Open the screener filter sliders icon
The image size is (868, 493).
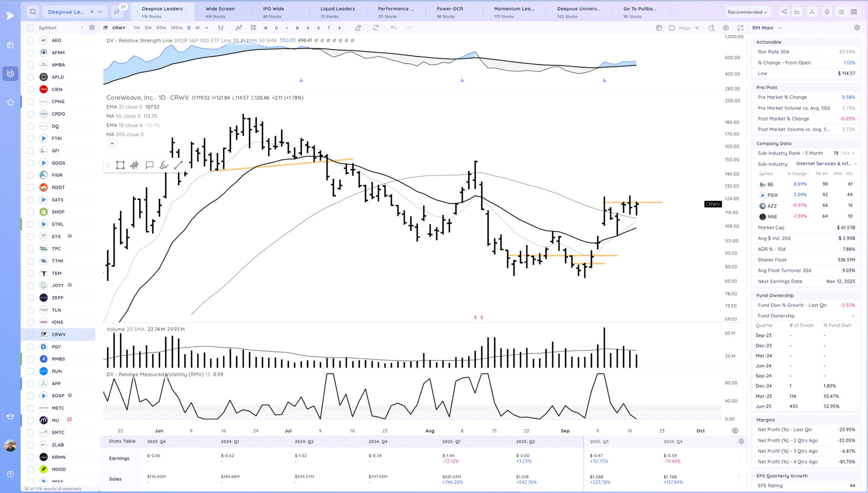pos(117,12)
